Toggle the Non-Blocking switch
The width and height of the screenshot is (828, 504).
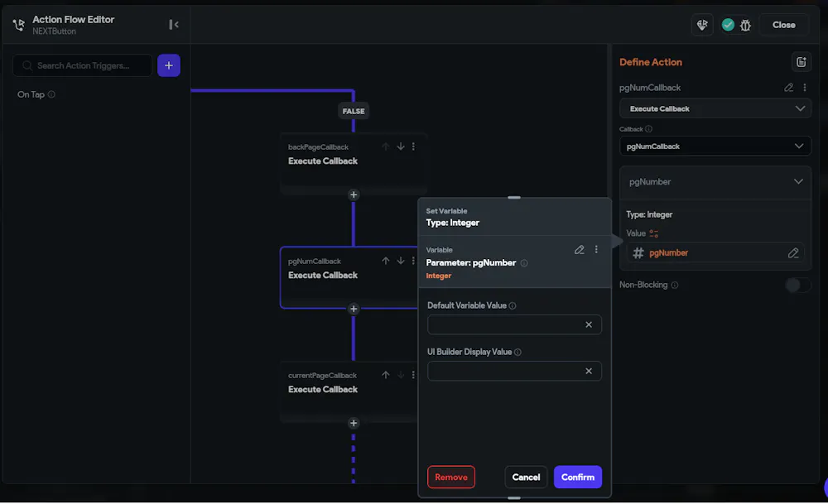point(797,286)
